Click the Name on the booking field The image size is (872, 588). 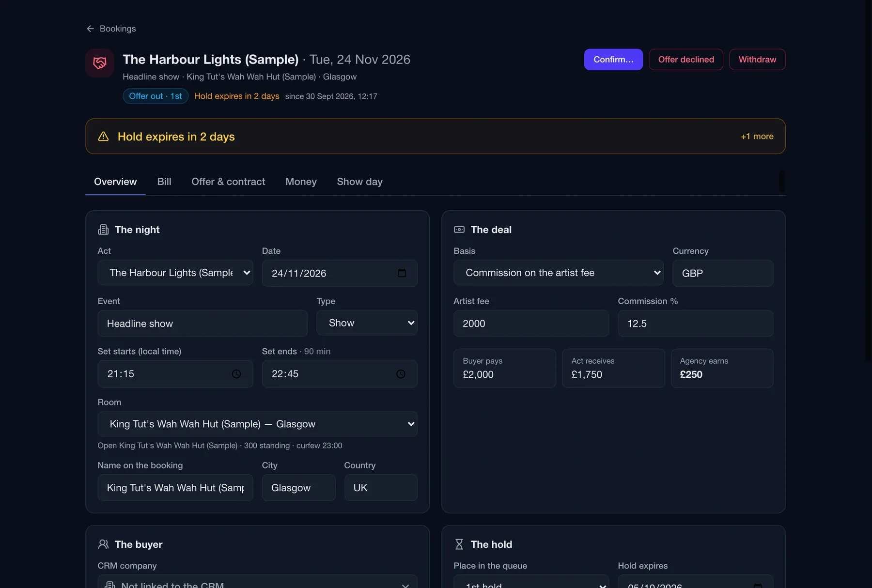coord(175,488)
